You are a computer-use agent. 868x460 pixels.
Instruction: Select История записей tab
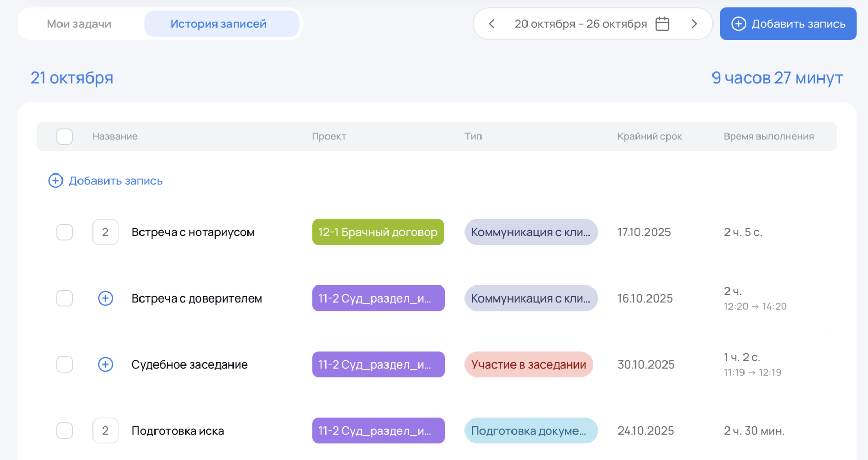coord(218,24)
